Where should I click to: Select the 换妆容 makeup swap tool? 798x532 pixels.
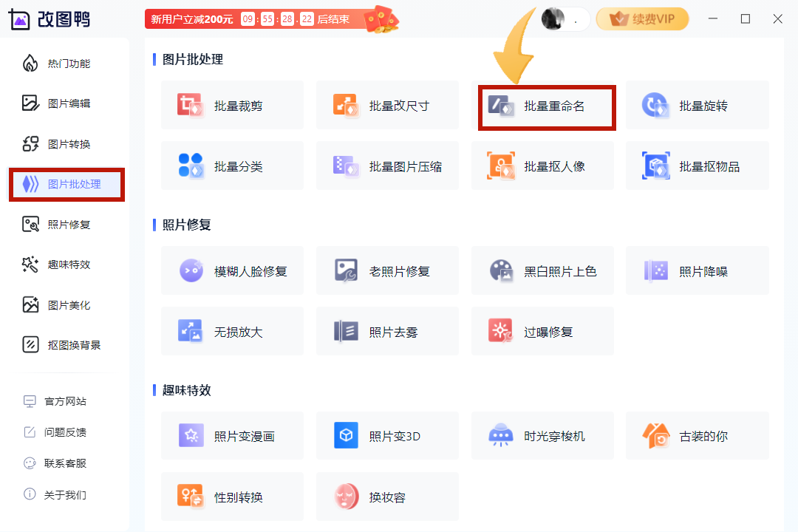(387, 497)
